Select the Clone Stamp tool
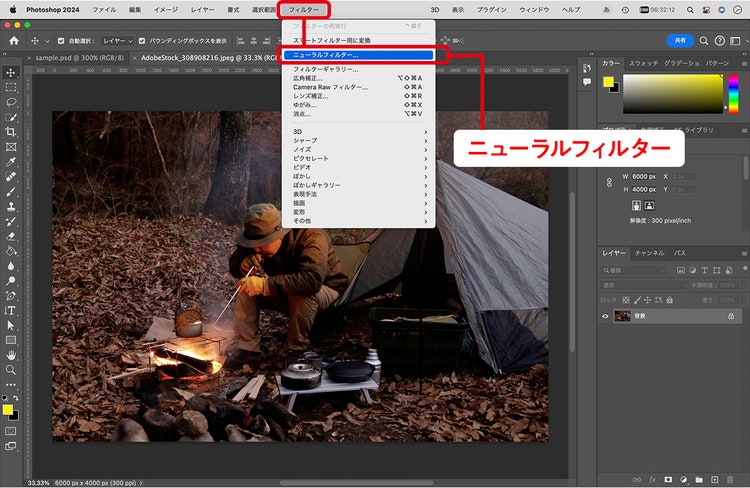 11,207
